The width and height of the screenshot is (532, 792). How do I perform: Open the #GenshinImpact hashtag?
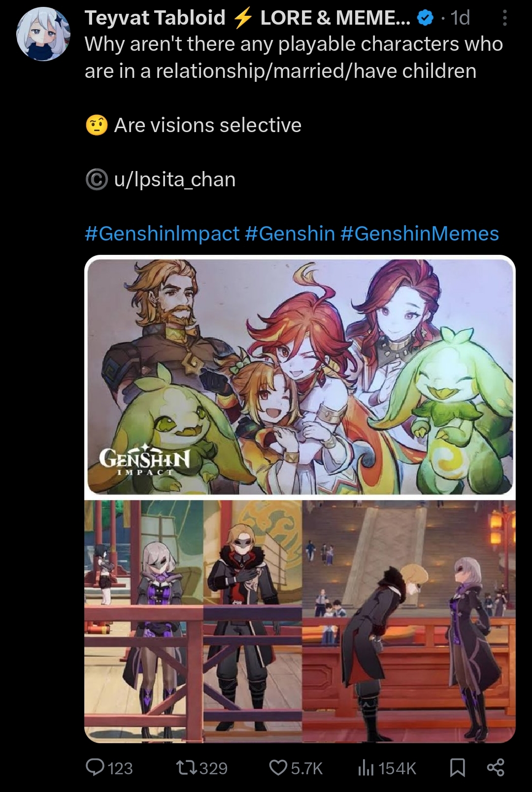pyautogui.click(x=162, y=233)
